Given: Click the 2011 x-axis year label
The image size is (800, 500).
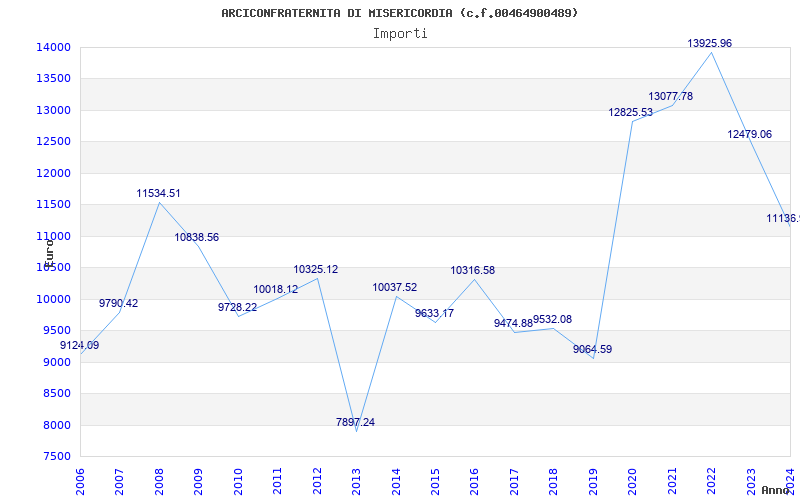Looking at the screenshot, I should (277, 481).
